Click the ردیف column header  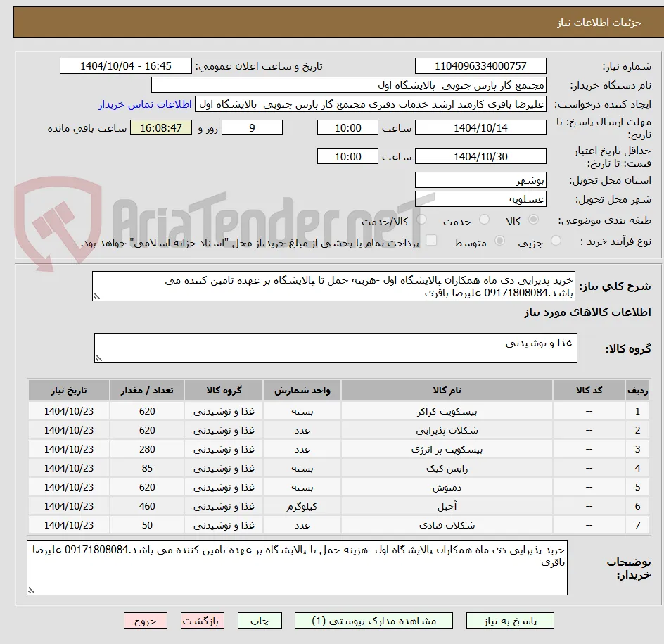coord(637,390)
